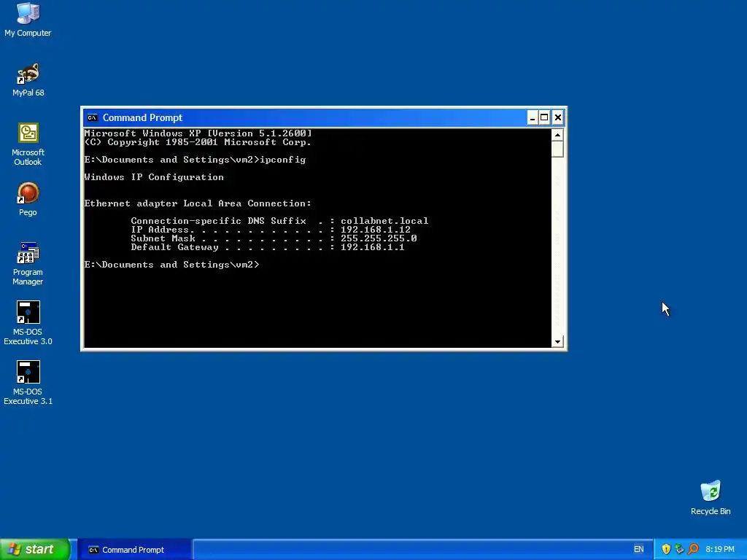Screen dimensions: 747x560
Task: Click the Default Gateway value 192.168.1.1
Action: coord(372,247)
